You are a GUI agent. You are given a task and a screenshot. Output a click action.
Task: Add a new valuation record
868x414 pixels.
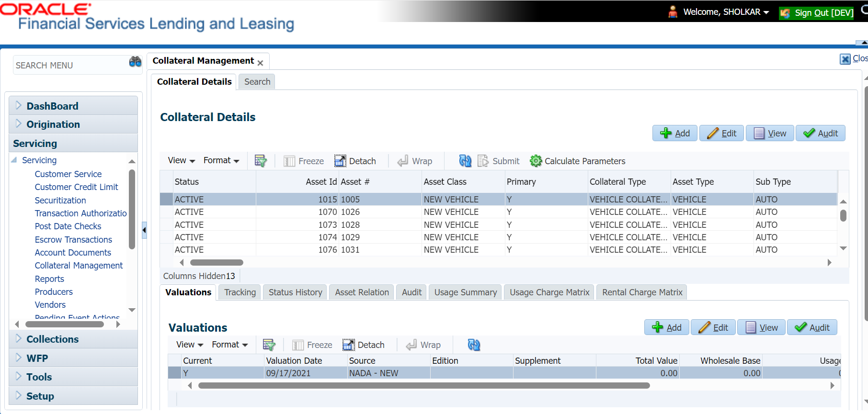(x=667, y=327)
